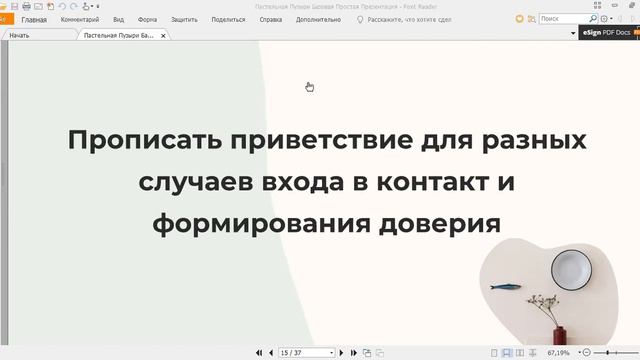Redo the last action

[74, 7]
